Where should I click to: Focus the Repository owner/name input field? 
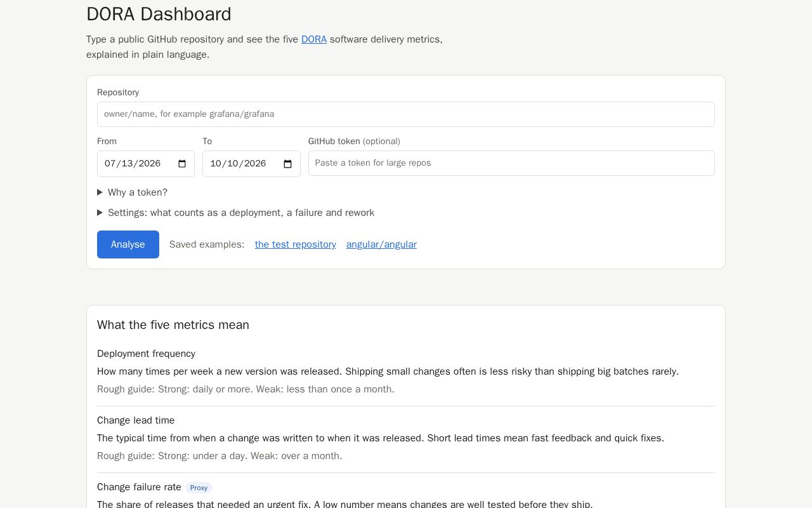click(406, 114)
